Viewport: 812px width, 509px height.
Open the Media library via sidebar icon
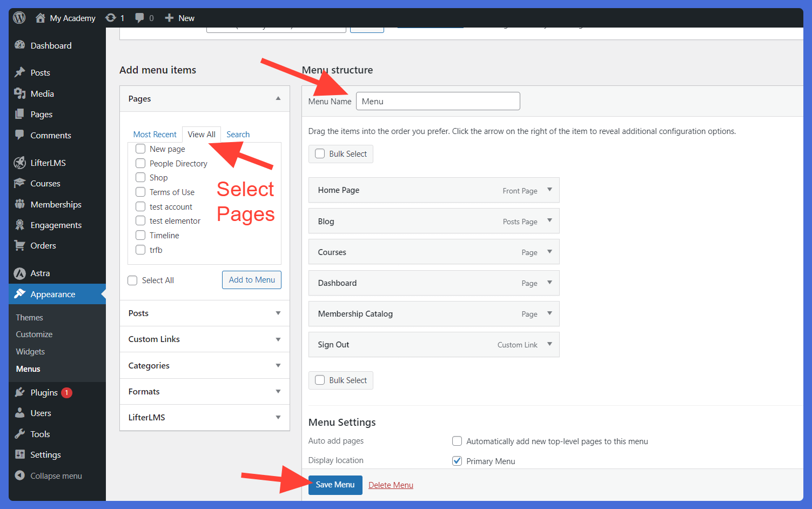(20, 93)
